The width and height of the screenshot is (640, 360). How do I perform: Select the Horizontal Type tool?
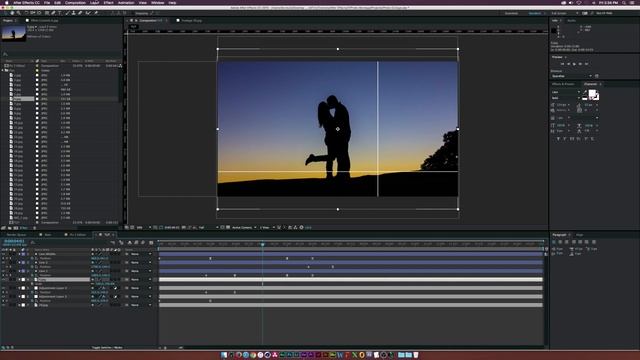coord(60,13)
